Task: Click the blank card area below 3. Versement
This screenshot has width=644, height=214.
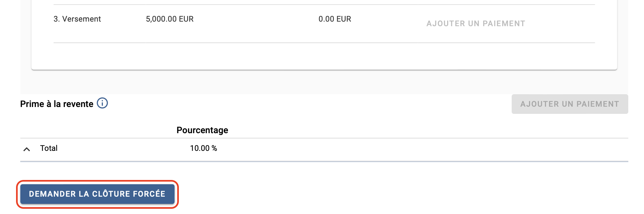Action: [324, 56]
